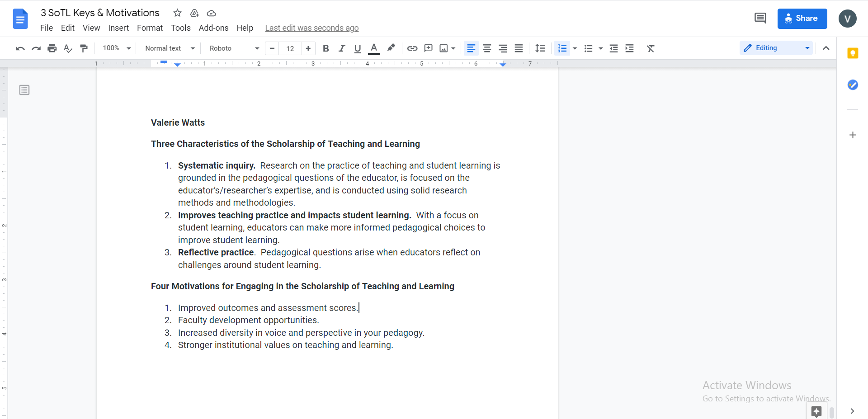Open the Help menu

click(245, 28)
